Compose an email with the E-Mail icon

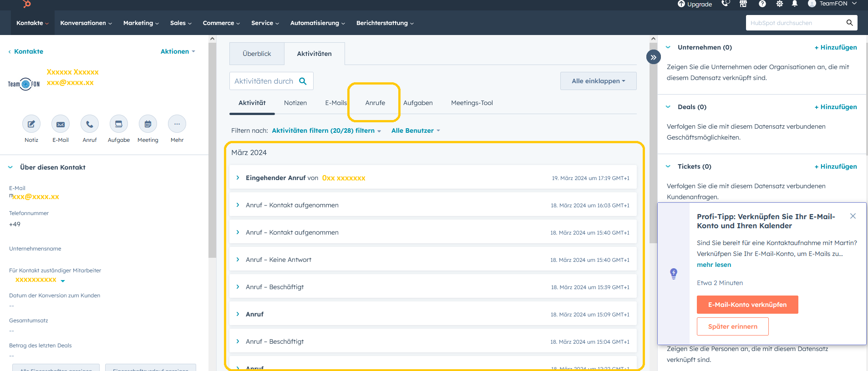tap(61, 124)
